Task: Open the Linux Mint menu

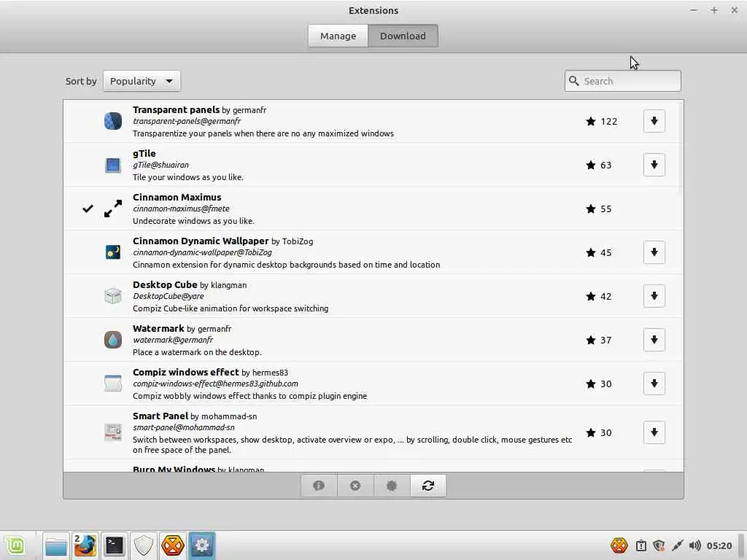Action: pyautogui.click(x=16, y=545)
